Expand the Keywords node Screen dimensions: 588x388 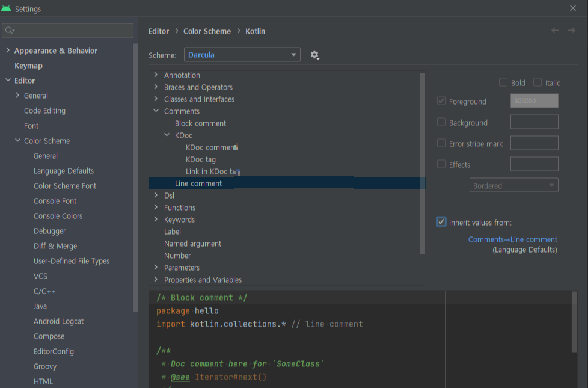click(156, 219)
